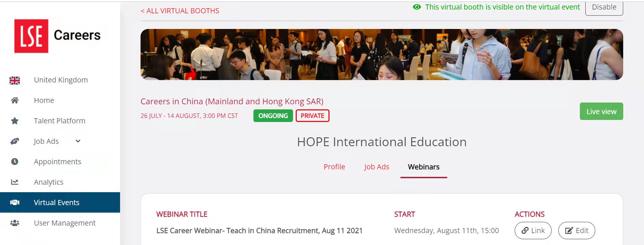
Task: Go back to All Virtual Booths
Action: pyautogui.click(x=180, y=11)
